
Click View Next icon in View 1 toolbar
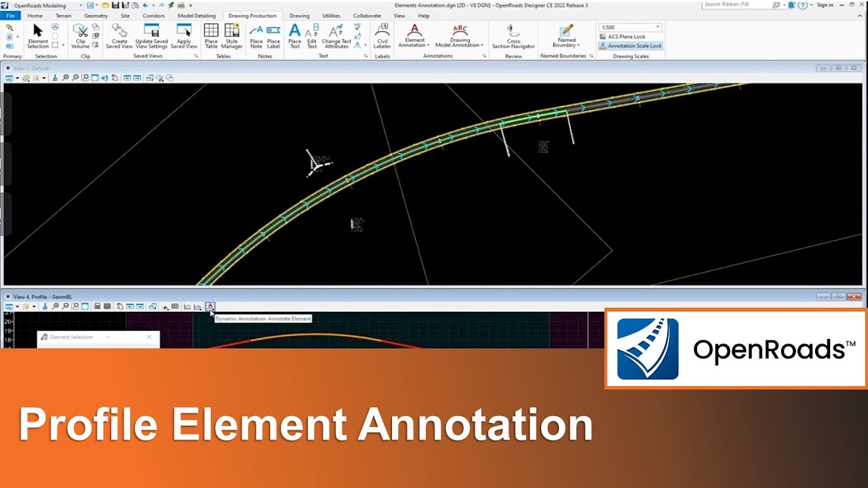tap(138, 78)
